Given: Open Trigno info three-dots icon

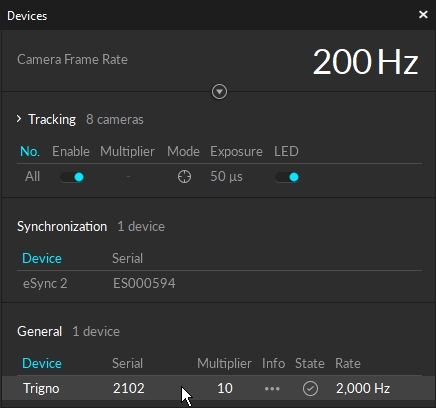Looking at the screenshot, I should pos(272,389).
